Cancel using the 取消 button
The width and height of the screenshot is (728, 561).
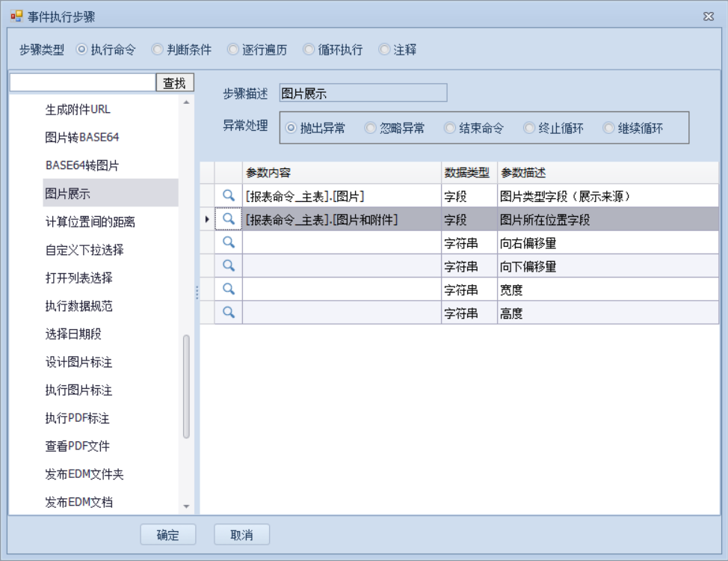pyautogui.click(x=241, y=535)
